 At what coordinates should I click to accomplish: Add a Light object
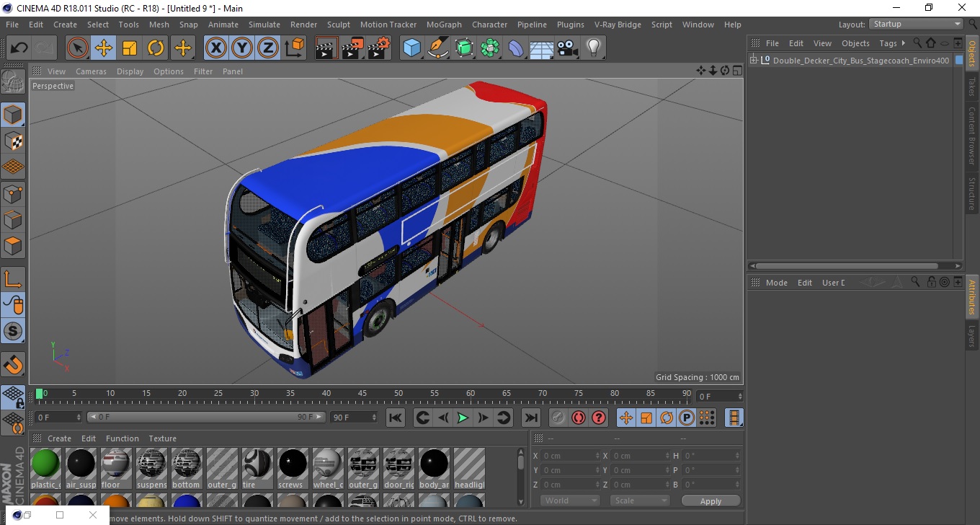pos(594,48)
